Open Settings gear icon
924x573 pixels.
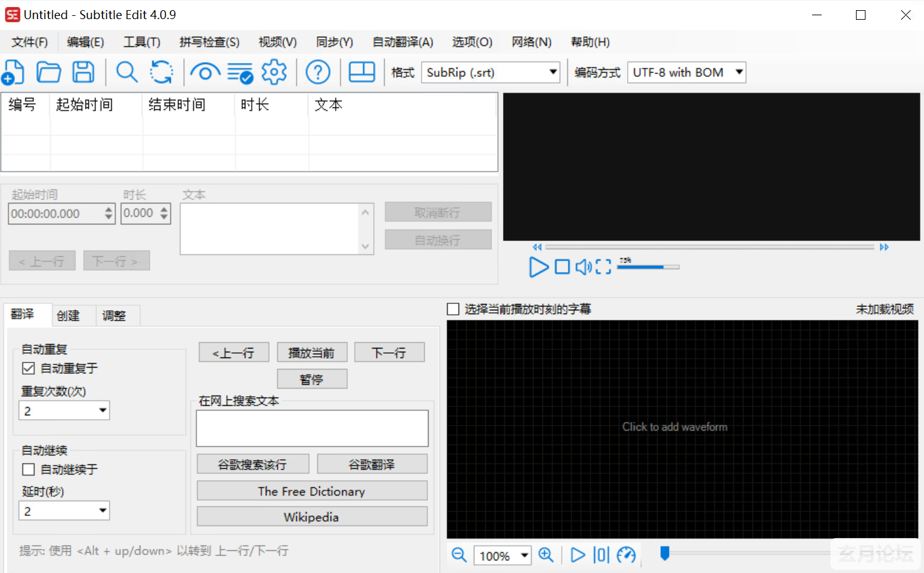274,72
